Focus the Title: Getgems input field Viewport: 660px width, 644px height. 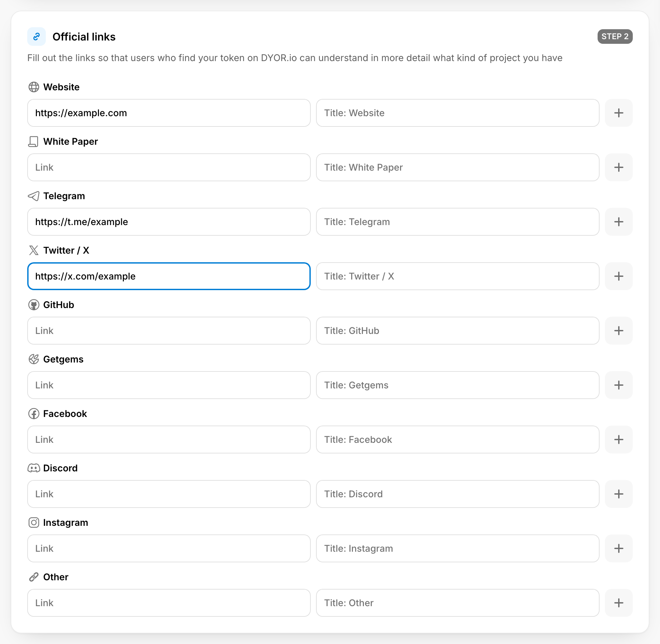(x=458, y=385)
